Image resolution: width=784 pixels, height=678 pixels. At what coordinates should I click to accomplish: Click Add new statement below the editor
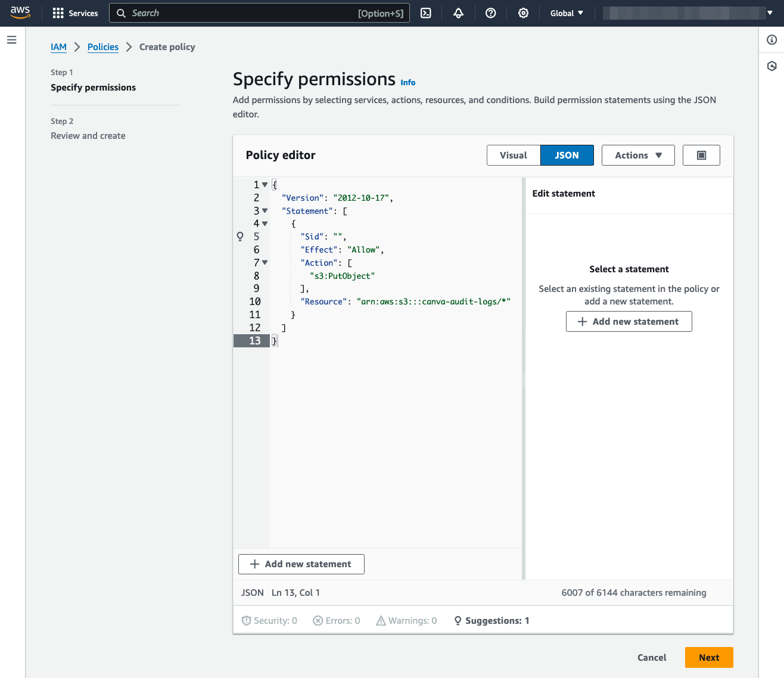(x=301, y=564)
